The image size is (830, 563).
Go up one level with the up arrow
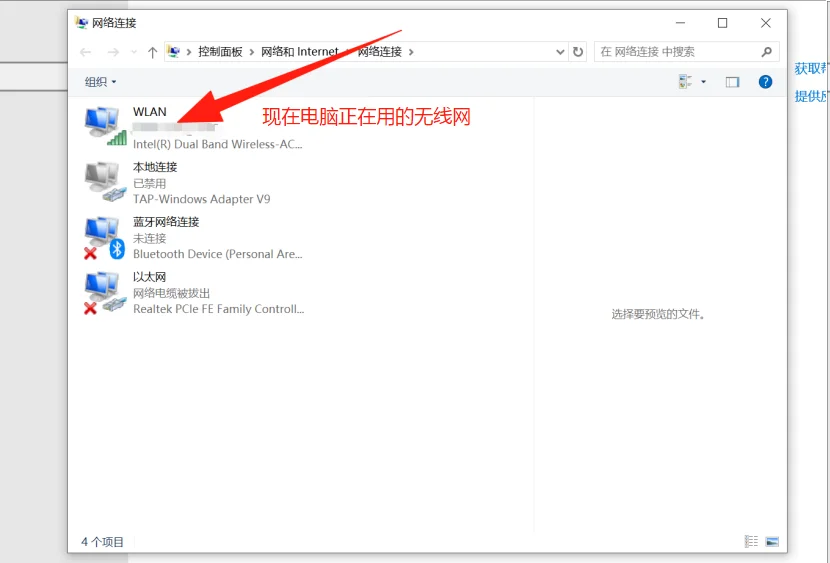[x=152, y=52]
